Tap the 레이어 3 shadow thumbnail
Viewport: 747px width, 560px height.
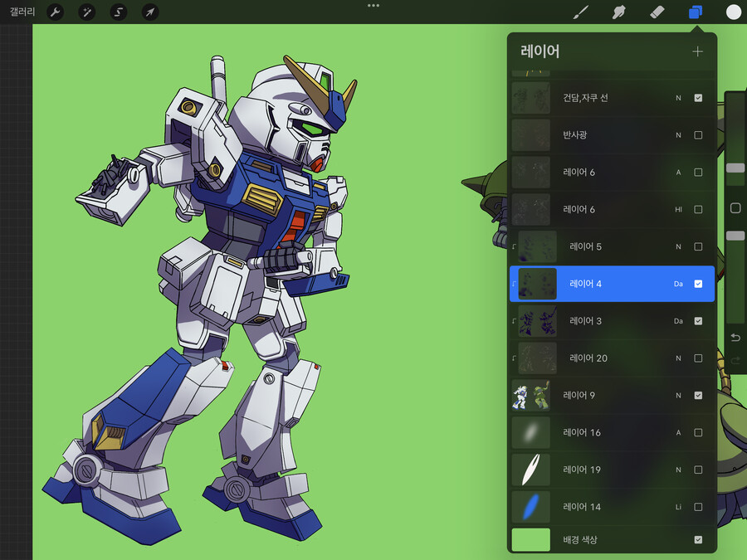537,321
